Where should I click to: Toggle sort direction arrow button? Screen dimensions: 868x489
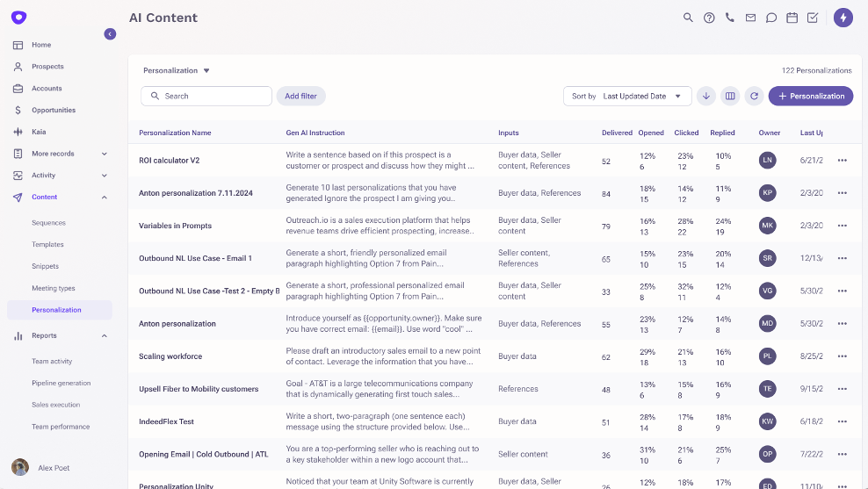pyautogui.click(x=705, y=97)
